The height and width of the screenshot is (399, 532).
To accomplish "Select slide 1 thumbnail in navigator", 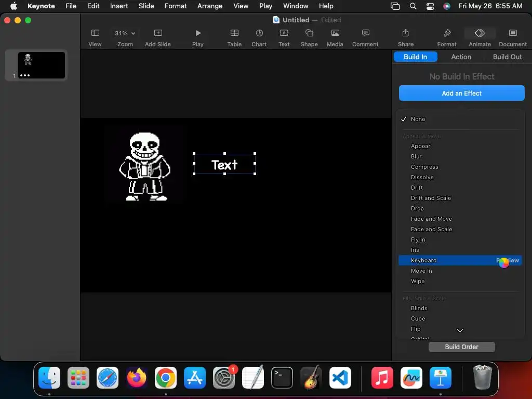I will pos(42,65).
